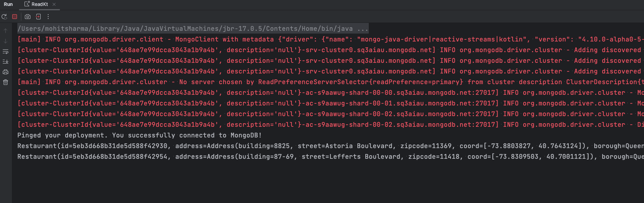Screen dimensions: 644x203
Task: Click the camera thread dump icon
Action: (x=28, y=17)
